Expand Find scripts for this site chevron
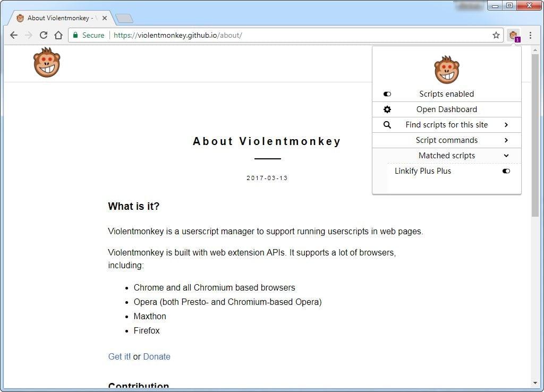This screenshot has height=392, width=544. click(506, 125)
